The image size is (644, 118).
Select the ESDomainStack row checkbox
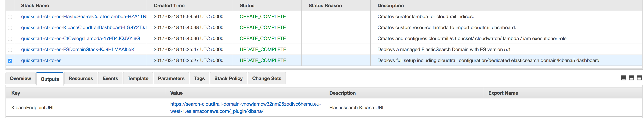[x=10, y=50]
